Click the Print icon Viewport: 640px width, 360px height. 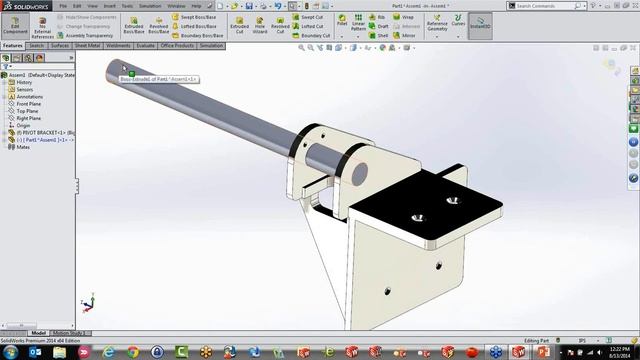pos(263,6)
